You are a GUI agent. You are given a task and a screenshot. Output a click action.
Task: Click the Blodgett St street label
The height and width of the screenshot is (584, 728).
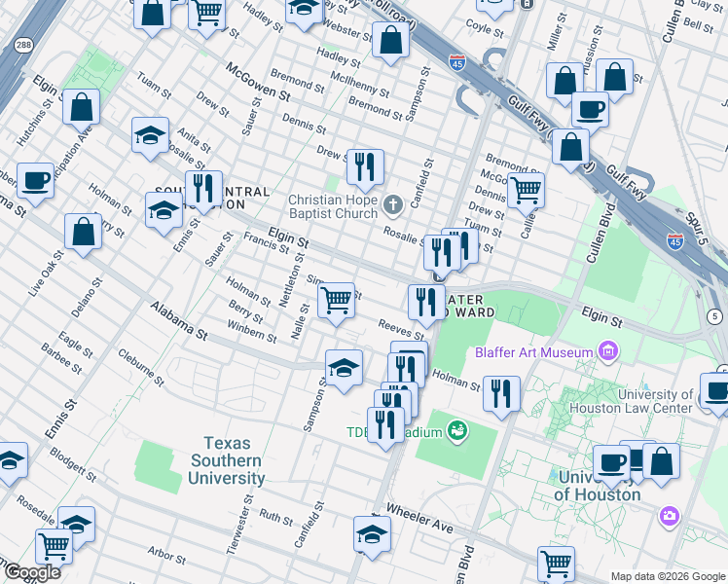[x=73, y=464]
